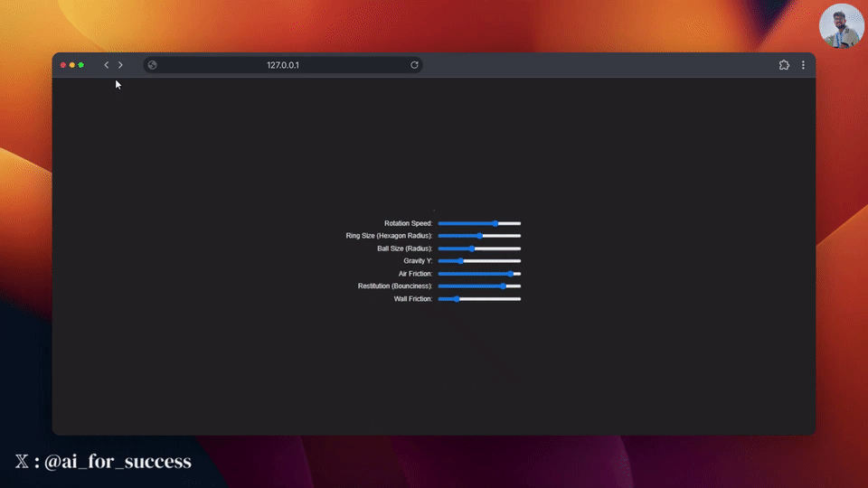Image resolution: width=868 pixels, height=488 pixels.
Task: Click the Restitution (Bounciness) slider handle
Action: (x=503, y=286)
